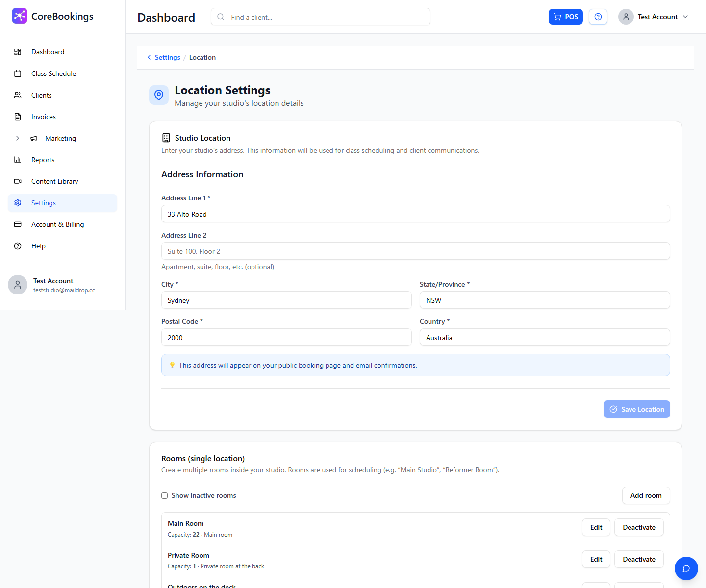Viewport: 706px width, 588px height.
Task: Click the Reports bar chart icon
Action: click(18, 160)
